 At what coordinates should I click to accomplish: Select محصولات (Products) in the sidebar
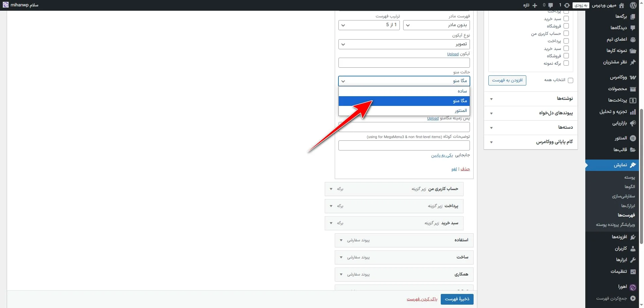tap(633, 89)
